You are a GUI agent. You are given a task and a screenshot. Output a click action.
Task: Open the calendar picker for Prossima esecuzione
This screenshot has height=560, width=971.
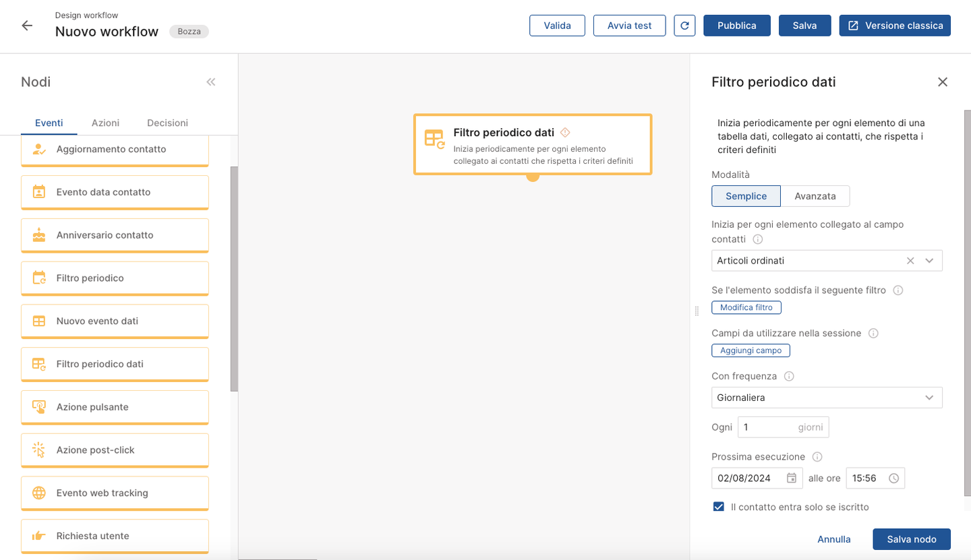point(792,478)
